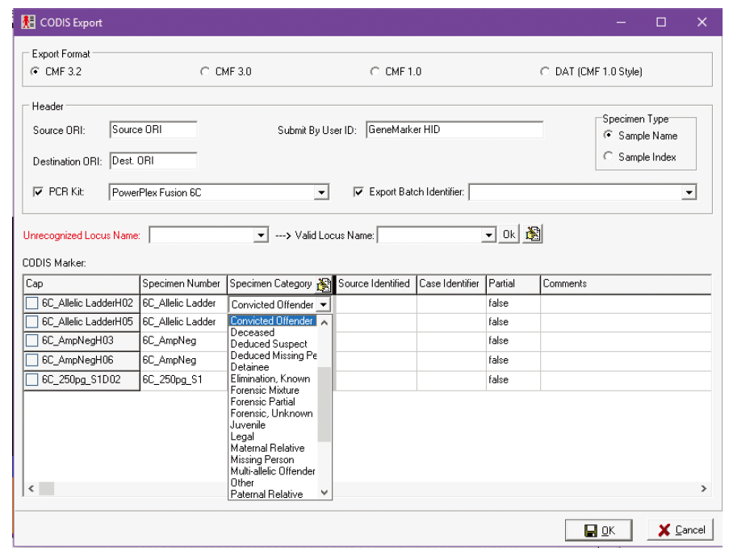
Task: Check the 6C_250pg_S1D02 row checkbox
Action: pyautogui.click(x=32, y=379)
